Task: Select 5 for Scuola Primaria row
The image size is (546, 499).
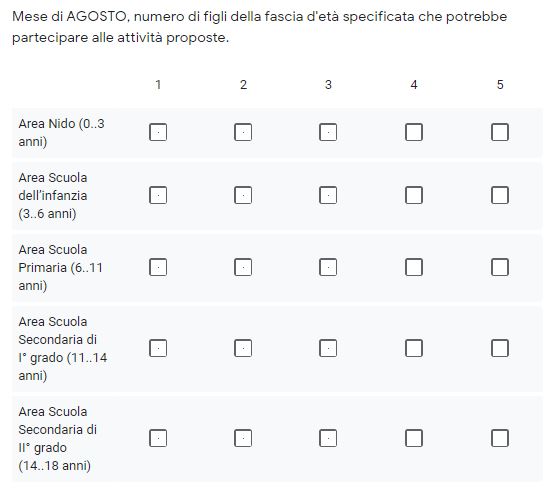Action: 500,267
